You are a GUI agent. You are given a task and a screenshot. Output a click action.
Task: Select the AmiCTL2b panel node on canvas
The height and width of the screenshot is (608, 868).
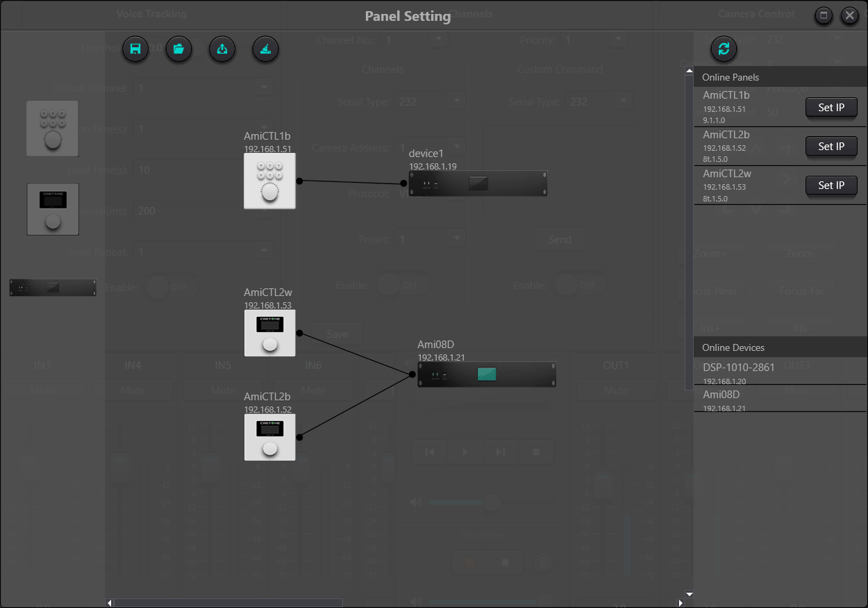(x=269, y=437)
